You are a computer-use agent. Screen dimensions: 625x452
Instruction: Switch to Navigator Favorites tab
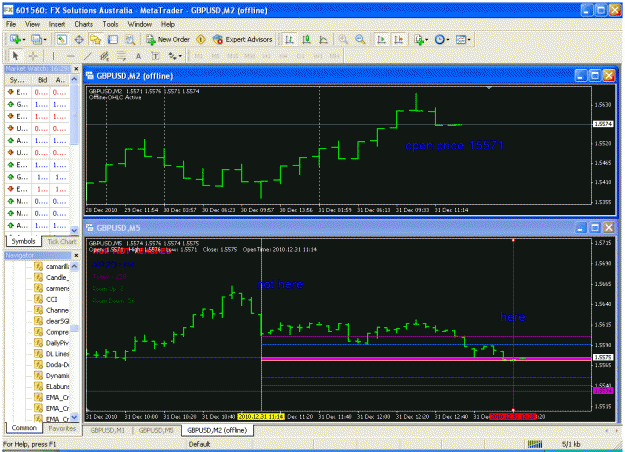62,428
